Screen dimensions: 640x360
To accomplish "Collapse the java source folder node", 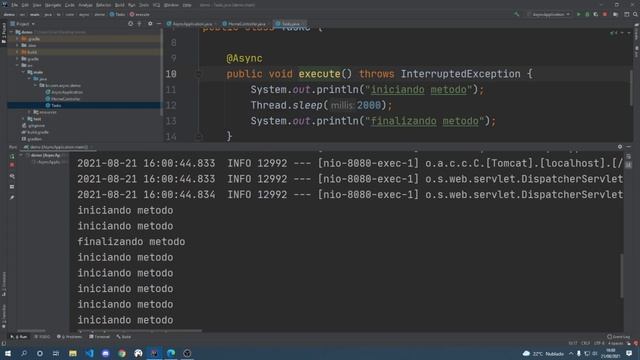I will pyautogui.click(x=30, y=79).
